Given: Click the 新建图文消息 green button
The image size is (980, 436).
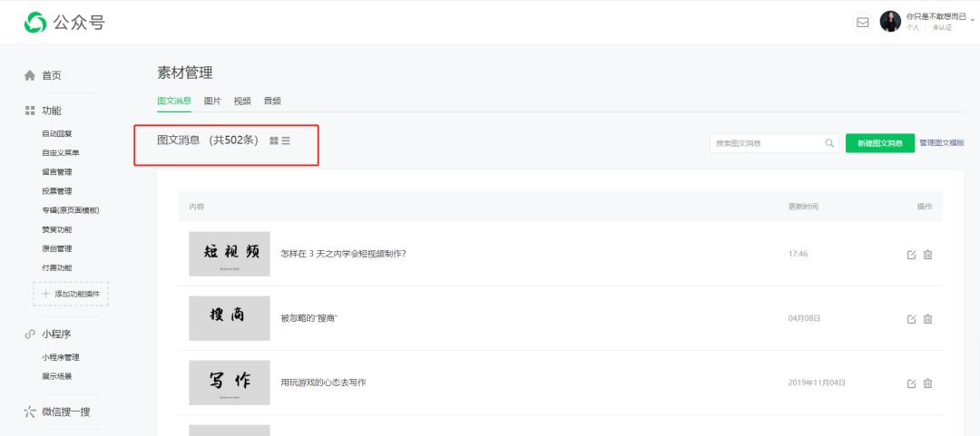Looking at the screenshot, I should (x=880, y=143).
